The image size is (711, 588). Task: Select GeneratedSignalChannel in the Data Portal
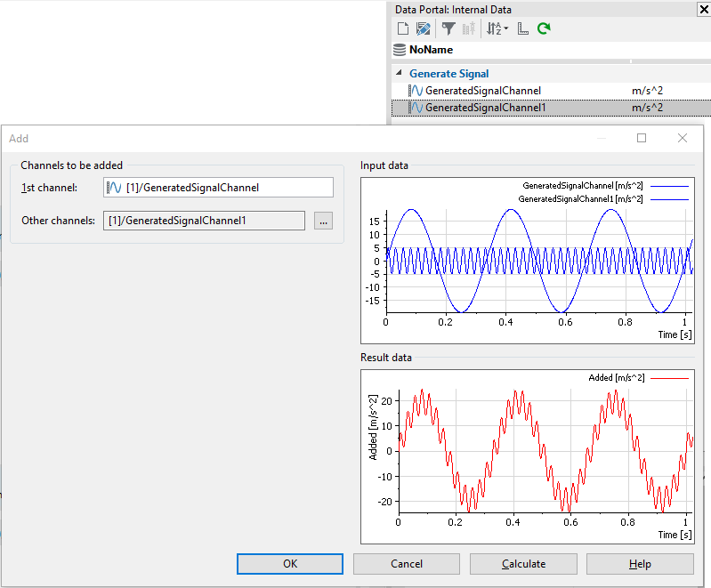pyautogui.click(x=482, y=91)
